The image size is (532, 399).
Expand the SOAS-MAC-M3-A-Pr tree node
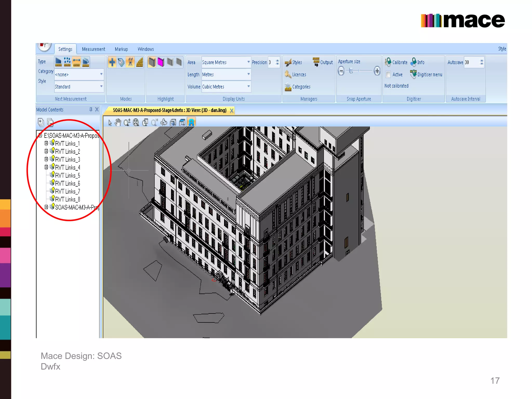pos(46,207)
